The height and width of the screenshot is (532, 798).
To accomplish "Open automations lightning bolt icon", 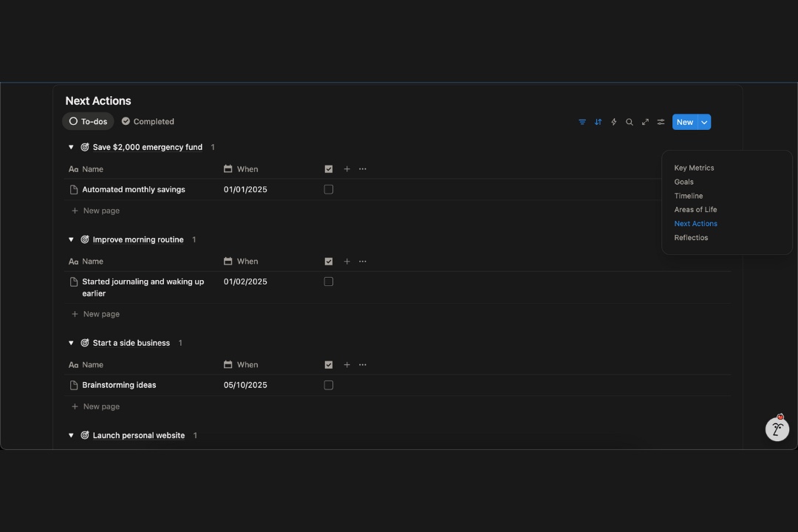I will [x=613, y=122].
